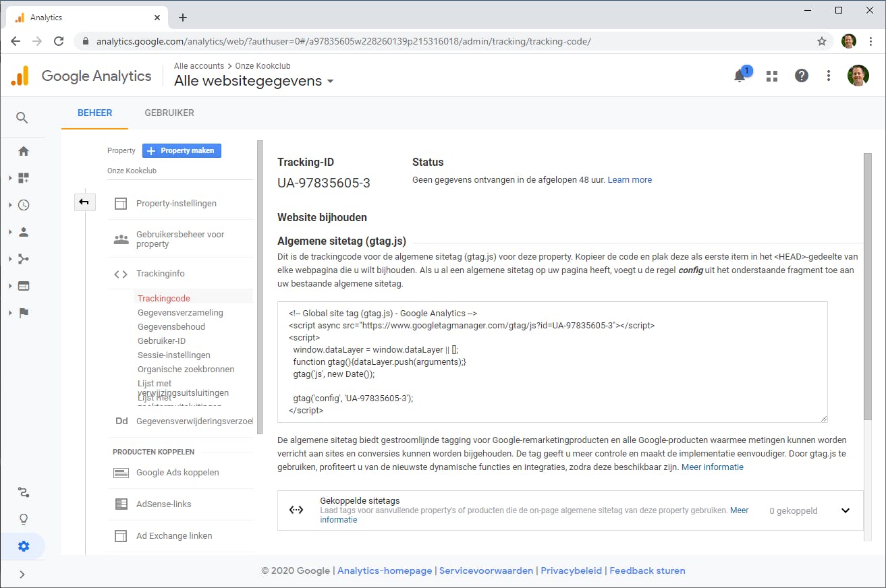Click the Google account avatar in the Analytics header
Screen dimensions: 886x588
point(858,76)
